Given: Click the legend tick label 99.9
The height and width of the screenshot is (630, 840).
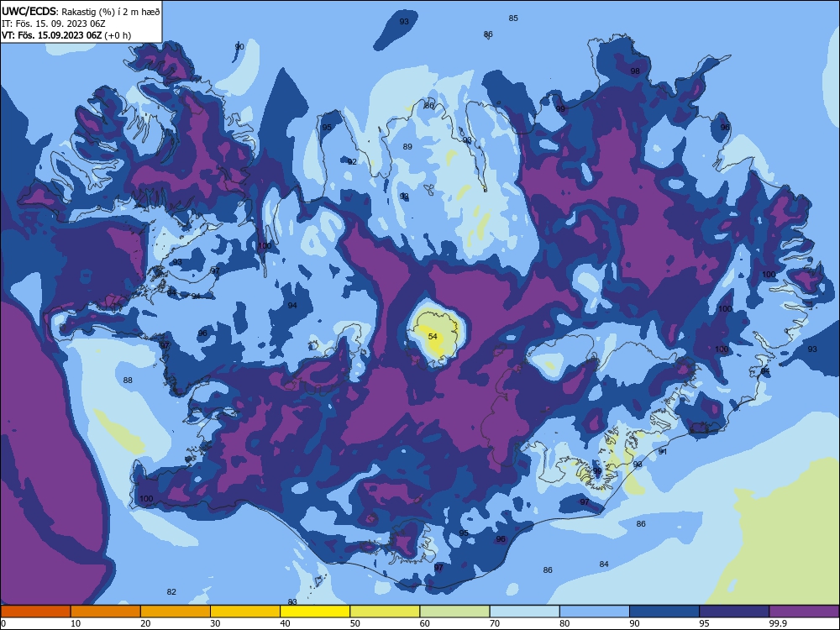Looking at the screenshot, I should [x=778, y=623].
